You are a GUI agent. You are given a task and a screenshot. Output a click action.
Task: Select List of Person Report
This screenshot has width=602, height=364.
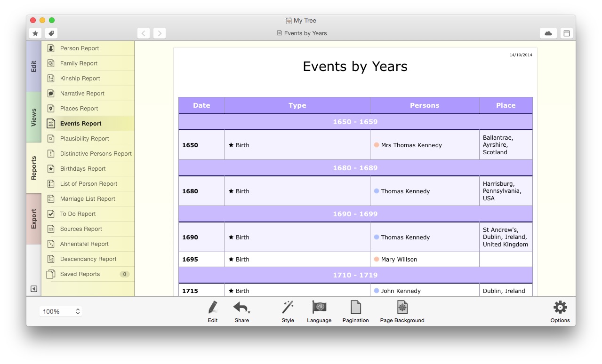click(x=88, y=184)
